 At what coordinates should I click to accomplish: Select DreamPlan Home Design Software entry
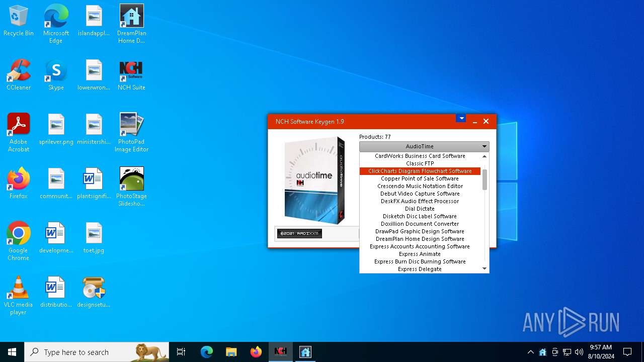420,239
